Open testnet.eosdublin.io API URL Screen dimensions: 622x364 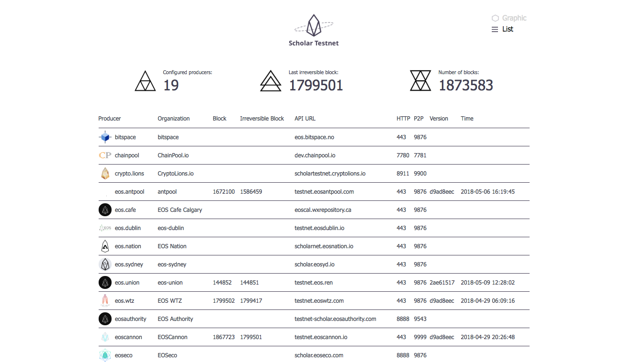319,228
